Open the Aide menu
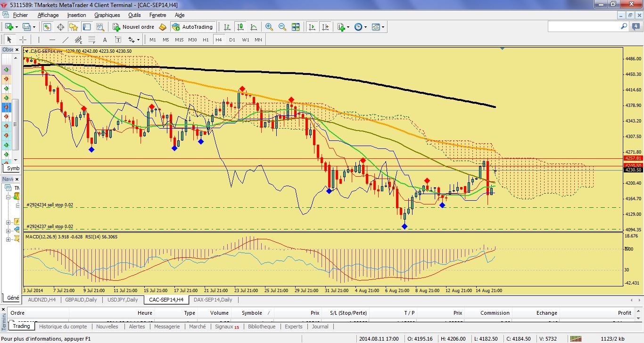644x343 pixels. [180, 15]
